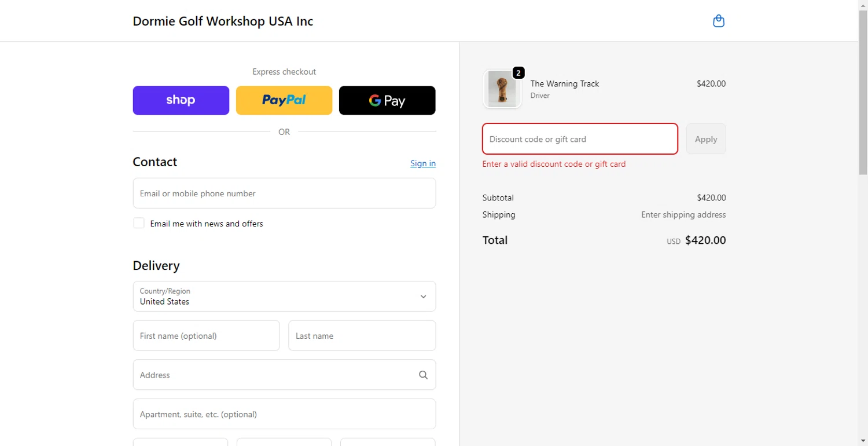868x446 pixels.
Task: Focus the Discount code or gift card field
Action: pos(580,139)
